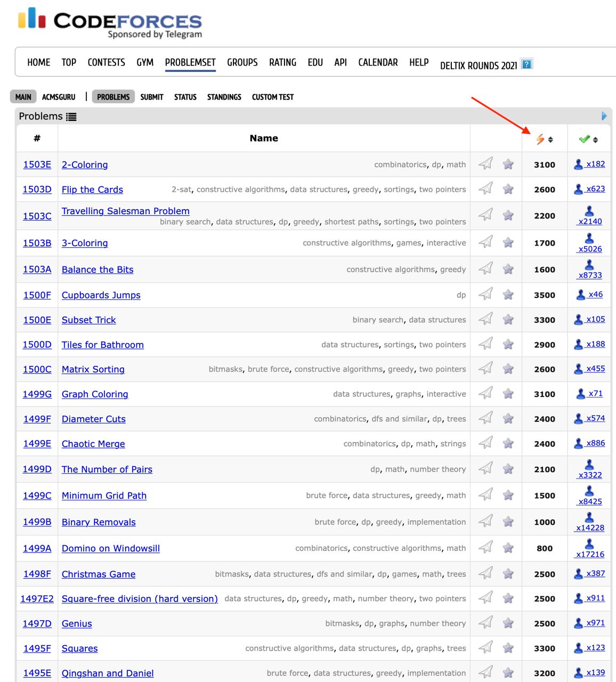
Task: Open the Cupboards Jumps problem
Action: pos(101,295)
